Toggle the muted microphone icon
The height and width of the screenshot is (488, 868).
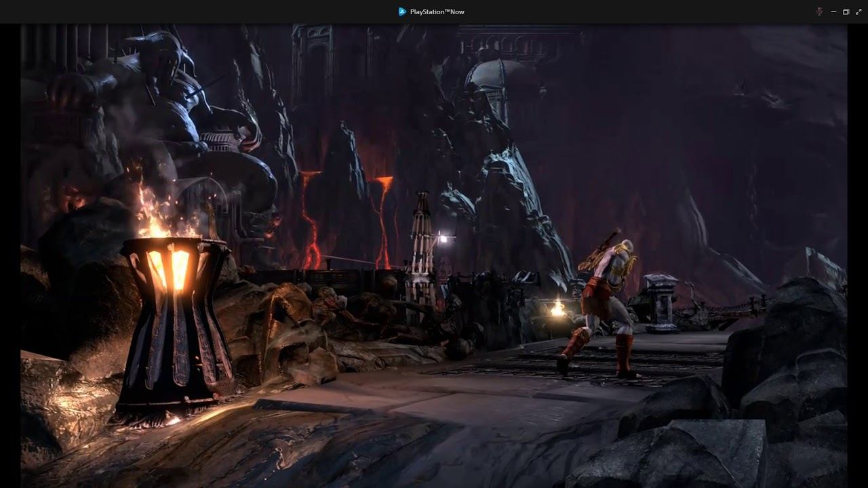819,12
